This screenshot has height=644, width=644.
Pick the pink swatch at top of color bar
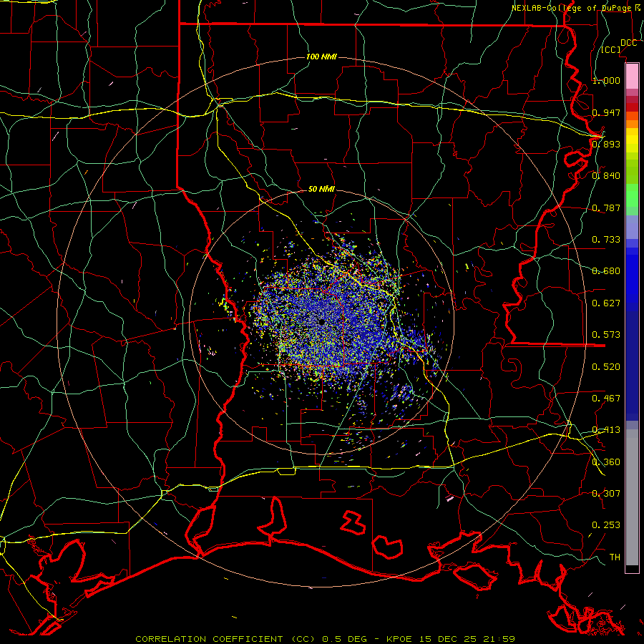[632, 76]
